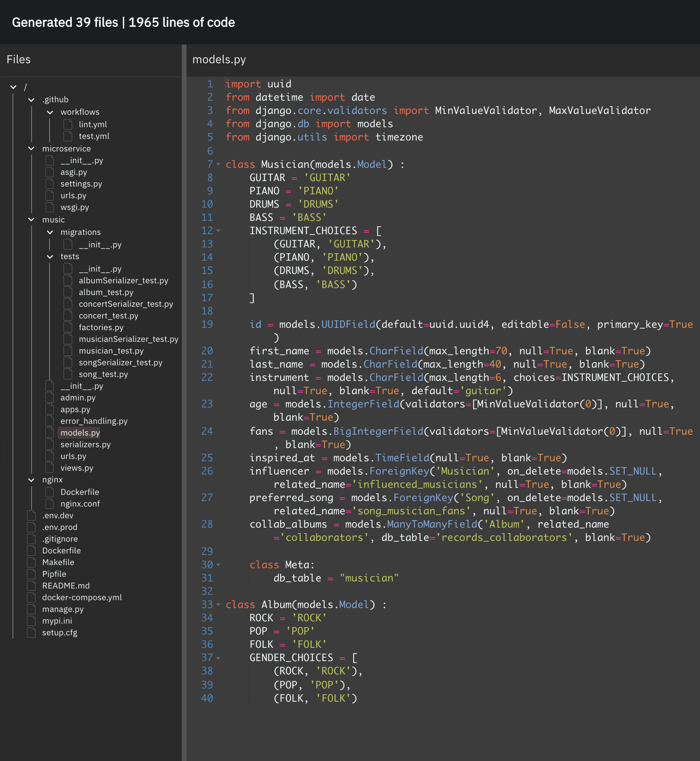Click the lint.yml file icon
The width and height of the screenshot is (700, 761).
(x=68, y=124)
